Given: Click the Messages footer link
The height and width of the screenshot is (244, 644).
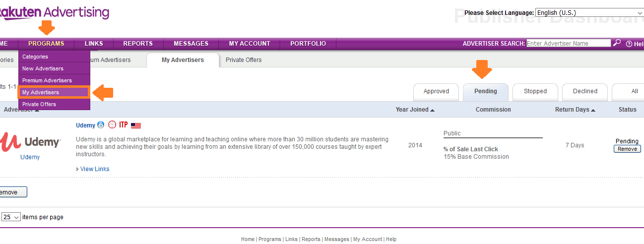Looking at the screenshot, I should click(337, 239).
